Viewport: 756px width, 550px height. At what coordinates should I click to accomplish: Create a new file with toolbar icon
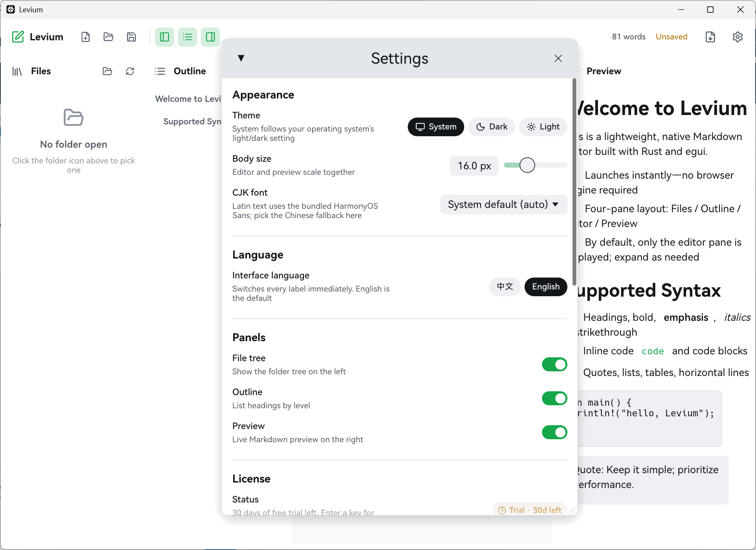[x=85, y=37]
